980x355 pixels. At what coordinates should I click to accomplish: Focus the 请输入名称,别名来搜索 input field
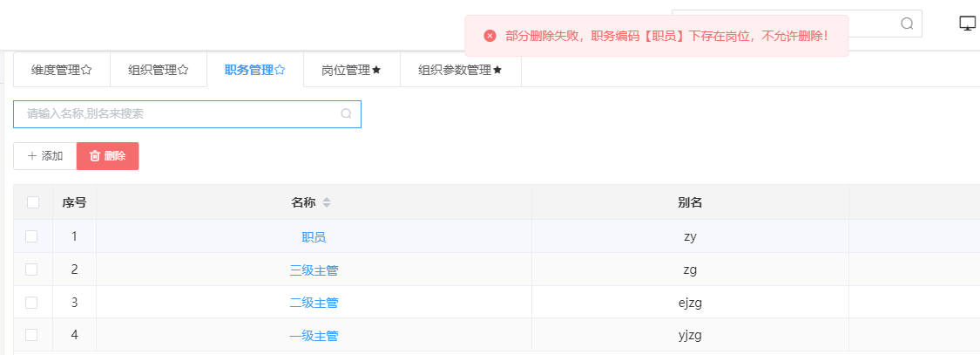(187, 114)
